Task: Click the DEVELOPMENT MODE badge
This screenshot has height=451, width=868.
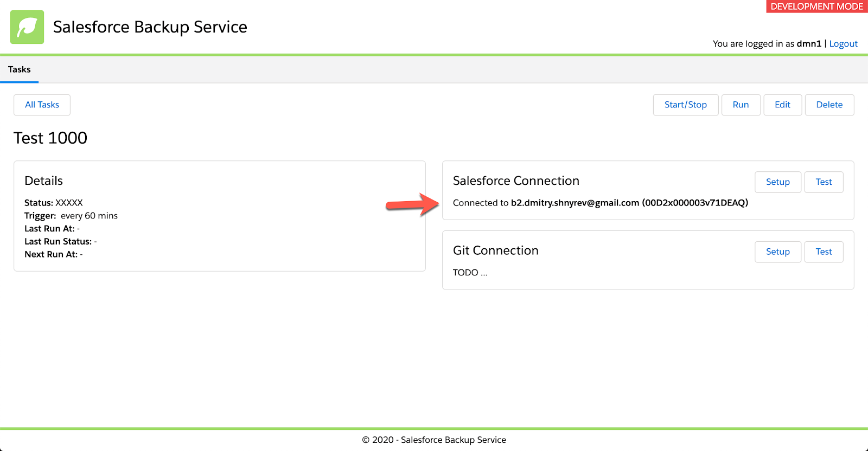Action: (817, 7)
